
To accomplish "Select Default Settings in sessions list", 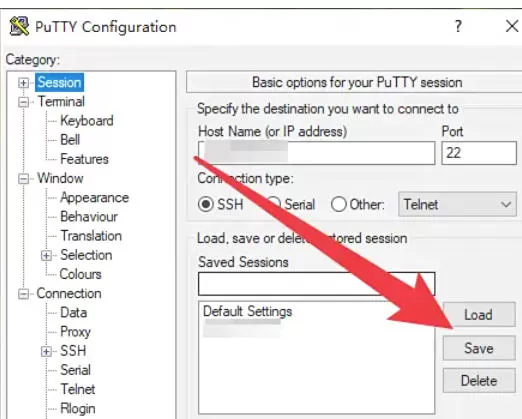I will click(248, 311).
